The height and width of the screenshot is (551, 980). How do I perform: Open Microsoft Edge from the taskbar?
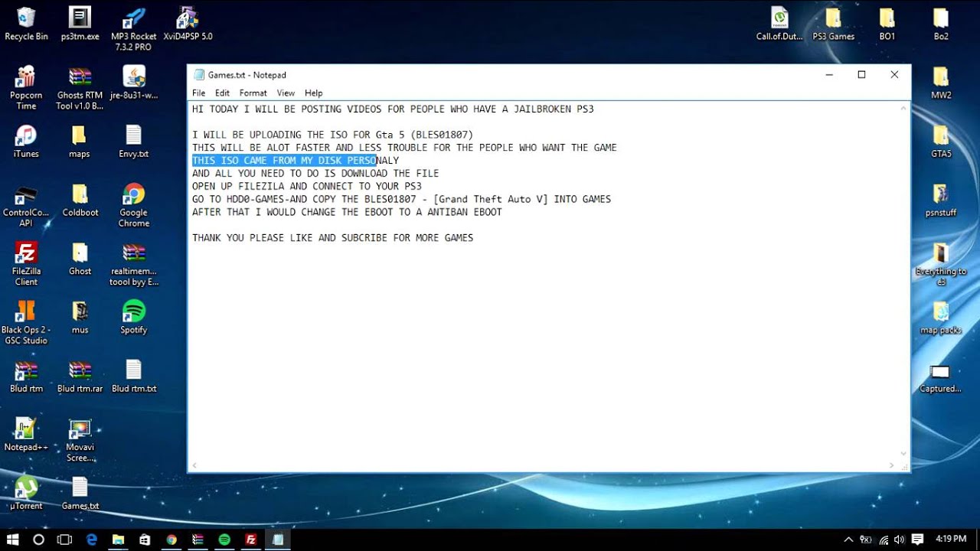click(92, 540)
